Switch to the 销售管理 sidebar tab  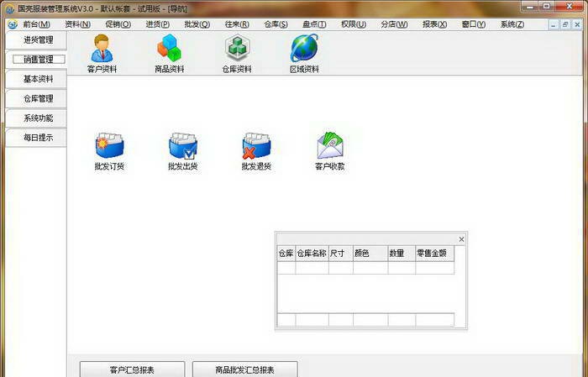(37, 60)
